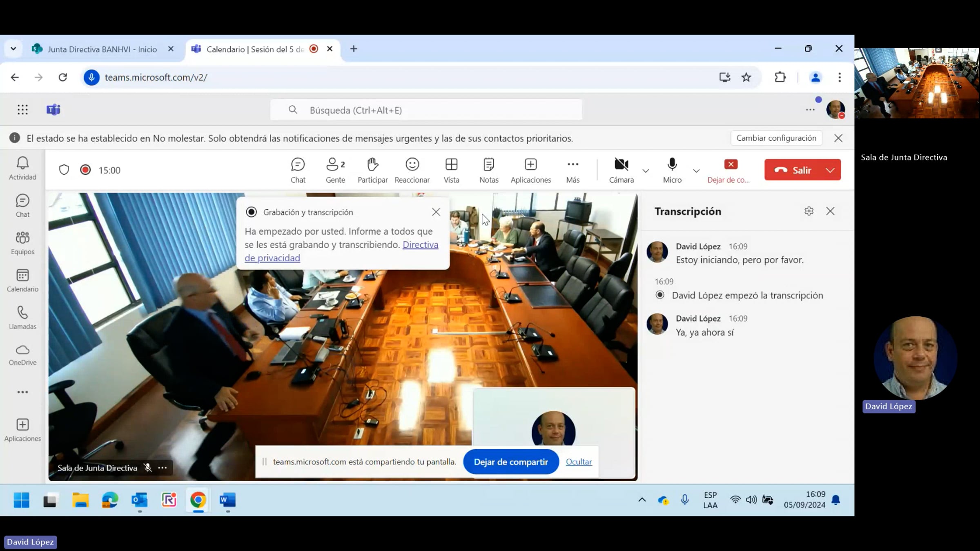
Task: Show hidden system tray icons
Action: 642,500
